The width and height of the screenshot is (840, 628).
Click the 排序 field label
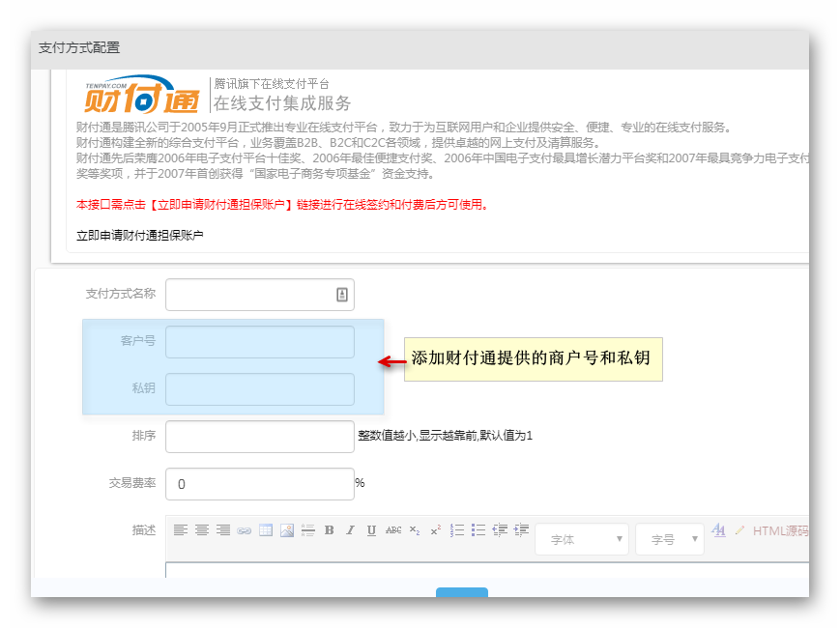tap(144, 436)
